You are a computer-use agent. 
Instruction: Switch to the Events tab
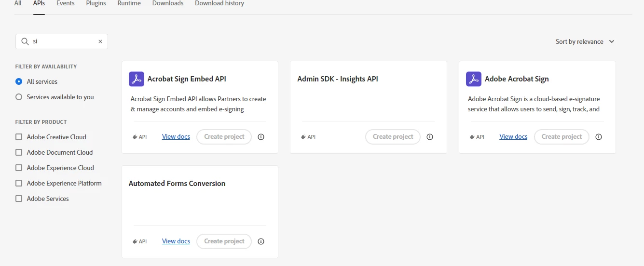pyautogui.click(x=66, y=3)
